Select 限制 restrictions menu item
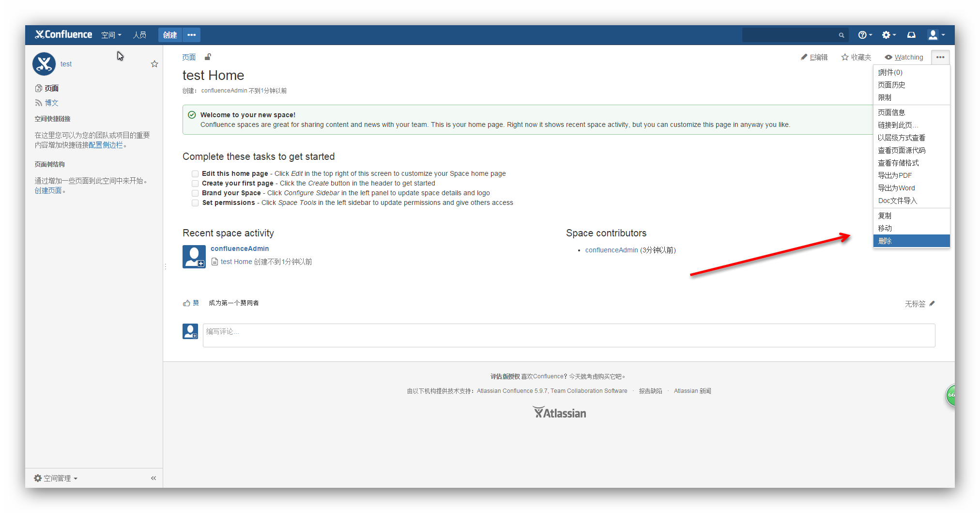The width and height of the screenshot is (980, 513). point(911,97)
